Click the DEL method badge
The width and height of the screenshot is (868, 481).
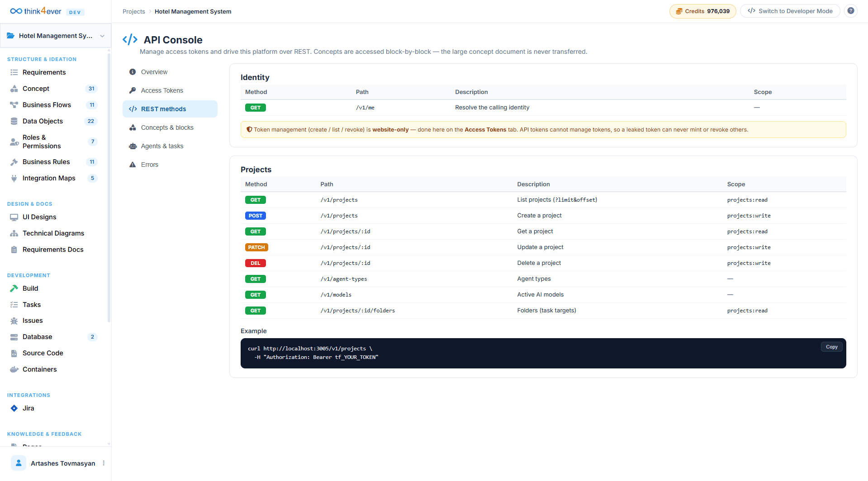tap(256, 263)
